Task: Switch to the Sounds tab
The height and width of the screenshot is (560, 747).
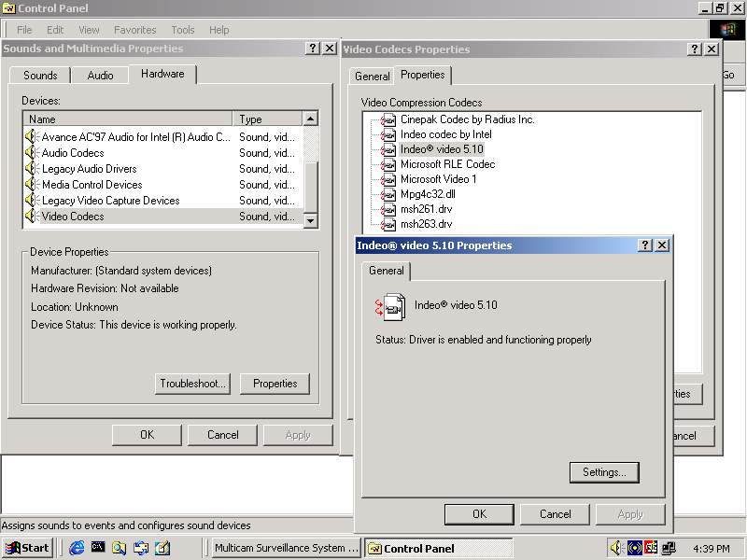Action: pos(40,76)
